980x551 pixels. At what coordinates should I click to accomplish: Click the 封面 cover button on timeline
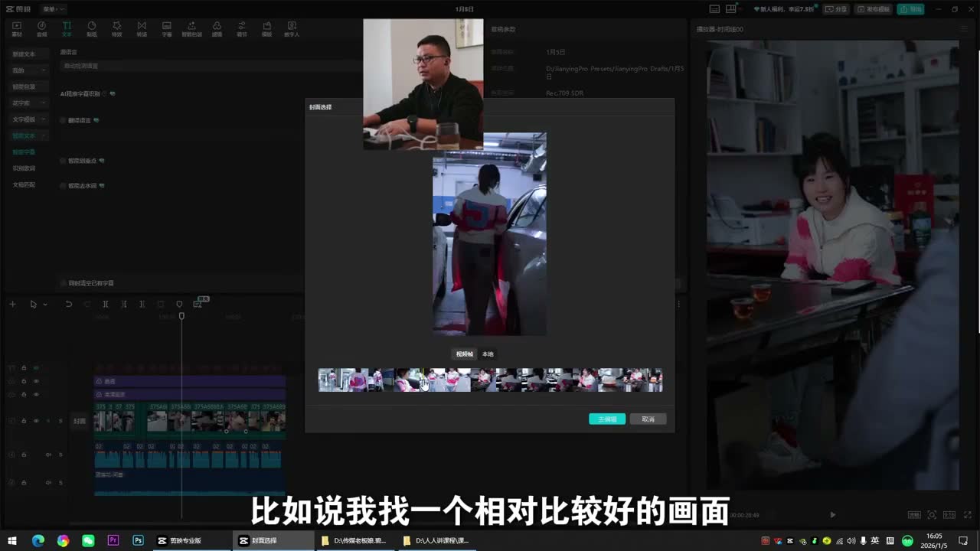(80, 421)
